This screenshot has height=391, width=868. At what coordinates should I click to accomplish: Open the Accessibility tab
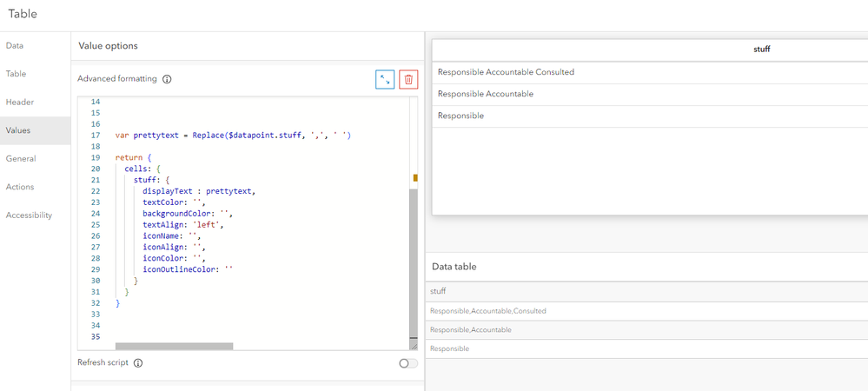click(x=29, y=215)
